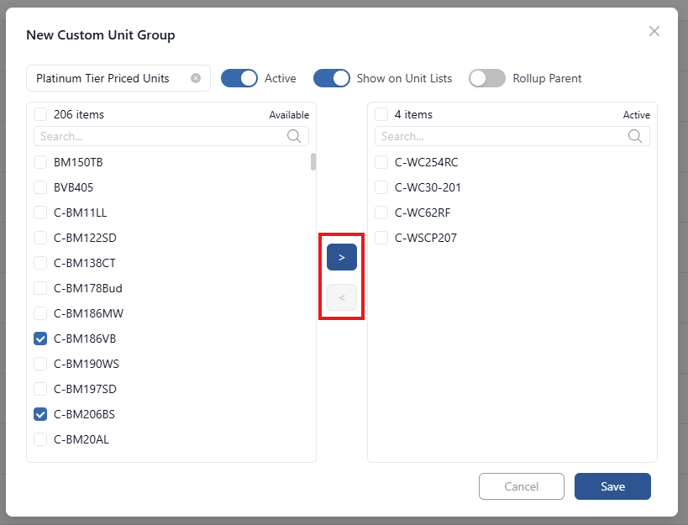The image size is (688, 525).
Task: Focus the Platinum Tier Priced Units name field
Action: [113, 79]
